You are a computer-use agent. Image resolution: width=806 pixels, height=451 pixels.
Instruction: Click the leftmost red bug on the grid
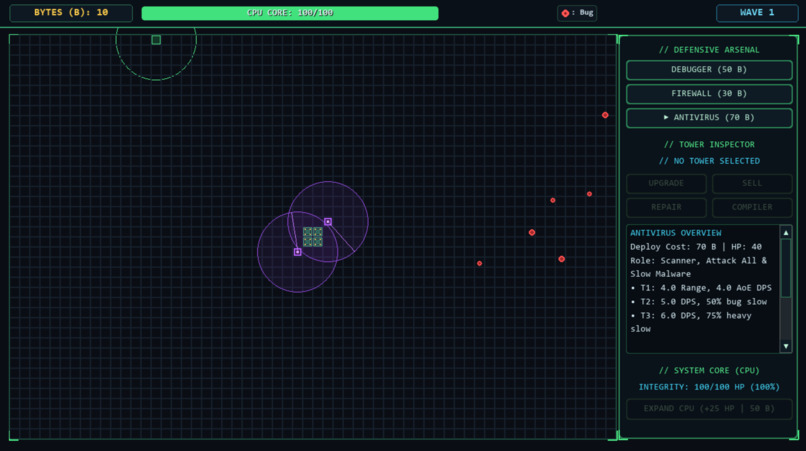coord(480,263)
